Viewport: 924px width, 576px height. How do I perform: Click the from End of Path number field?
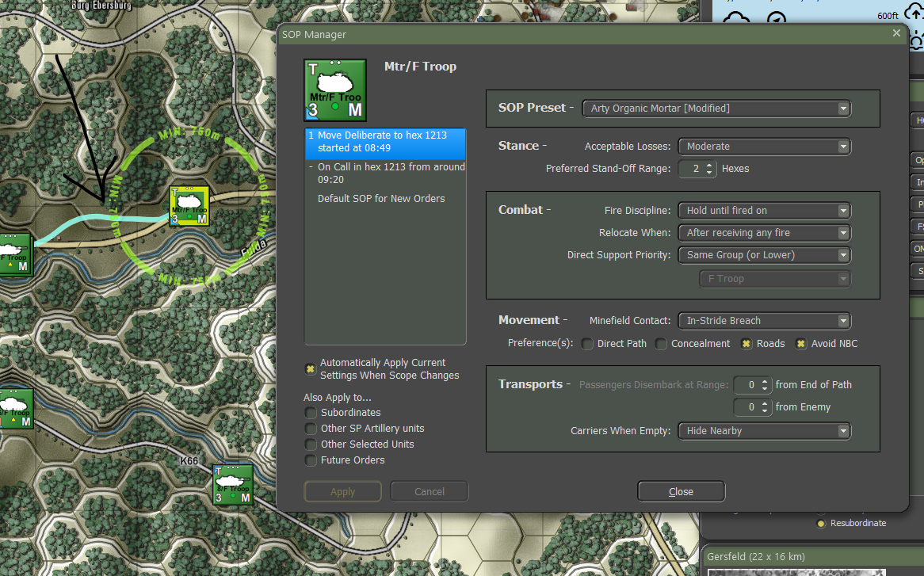(x=746, y=384)
